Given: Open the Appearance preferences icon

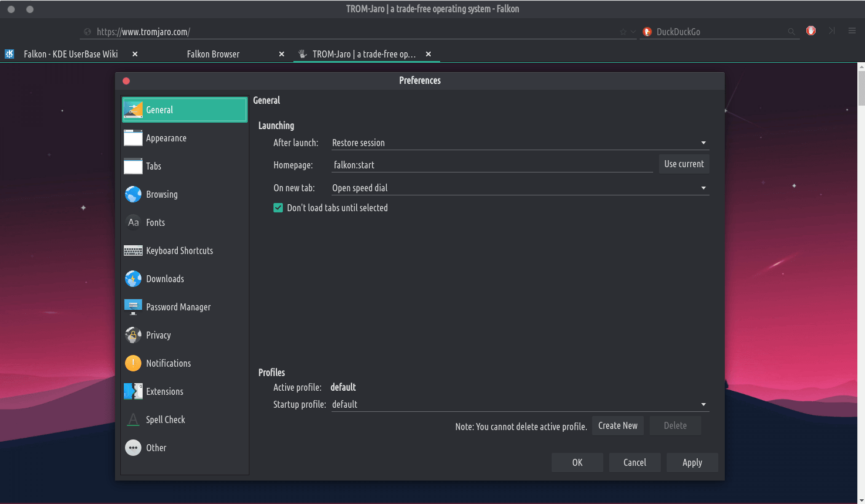Looking at the screenshot, I should point(133,138).
